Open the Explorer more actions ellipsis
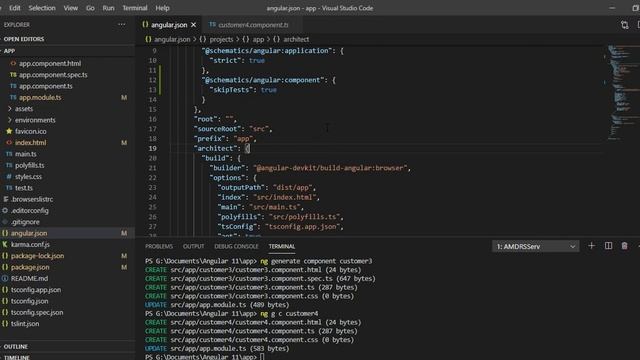Image resolution: width=640 pixels, height=360 pixels. click(122, 24)
